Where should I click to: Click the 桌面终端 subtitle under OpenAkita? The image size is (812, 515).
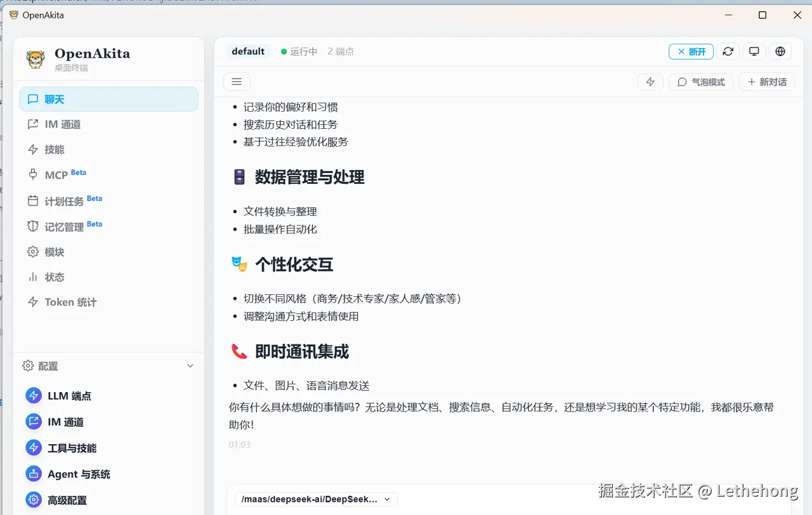[x=71, y=68]
